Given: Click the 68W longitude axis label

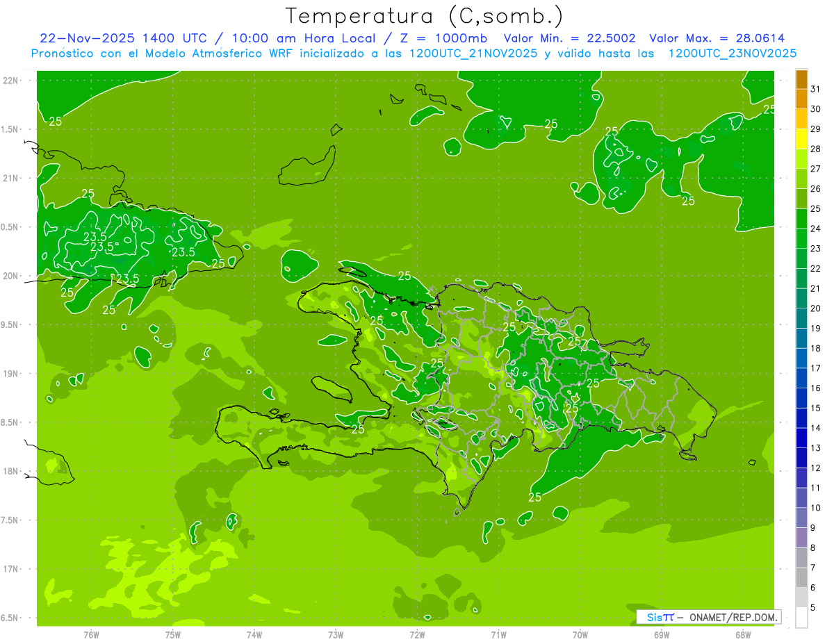Looking at the screenshot, I should click(x=743, y=635).
